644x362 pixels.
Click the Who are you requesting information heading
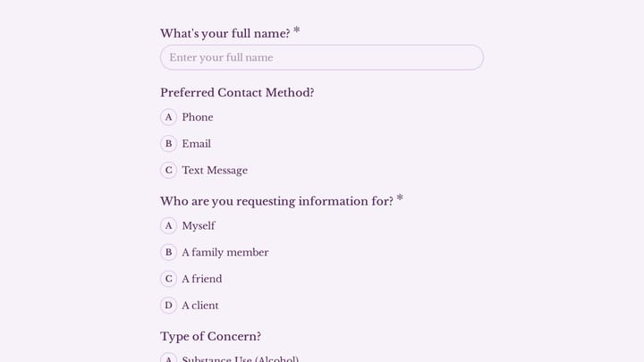coord(276,201)
